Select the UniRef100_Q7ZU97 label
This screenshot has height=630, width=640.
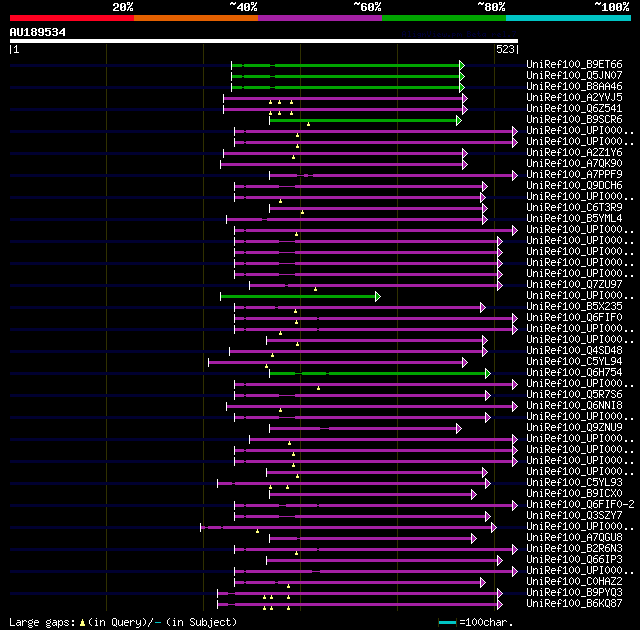click(x=574, y=284)
